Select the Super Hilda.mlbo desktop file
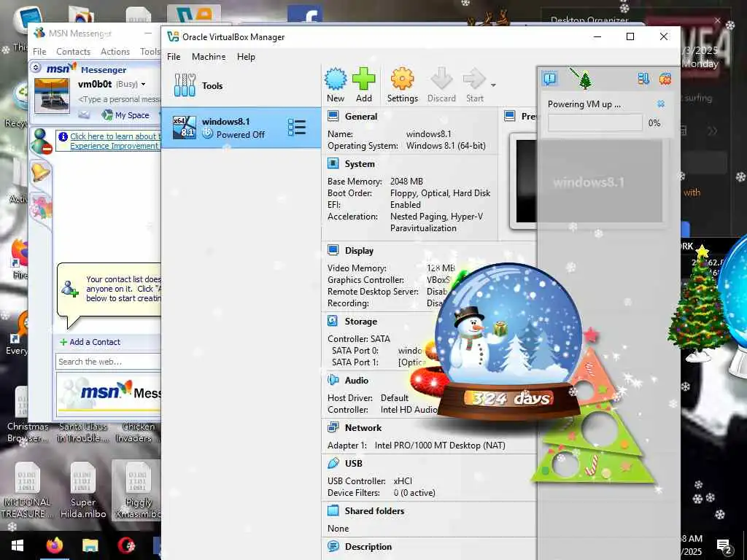The height and width of the screenshot is (560, 747). 83,490
